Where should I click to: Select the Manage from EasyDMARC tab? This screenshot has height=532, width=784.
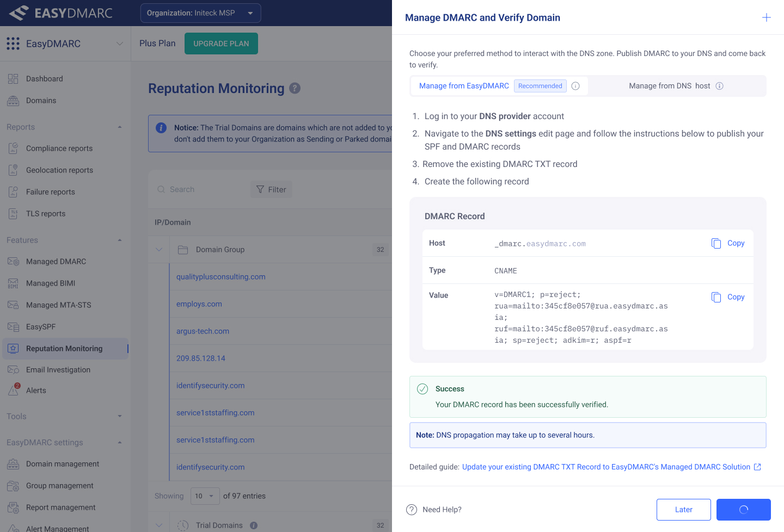point(499,86)
